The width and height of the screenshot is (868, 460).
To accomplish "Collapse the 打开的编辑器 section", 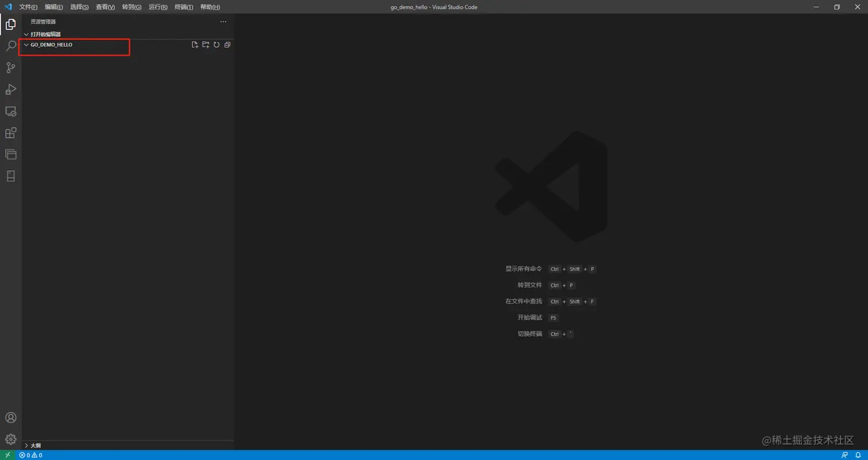I will coord(127,34).
